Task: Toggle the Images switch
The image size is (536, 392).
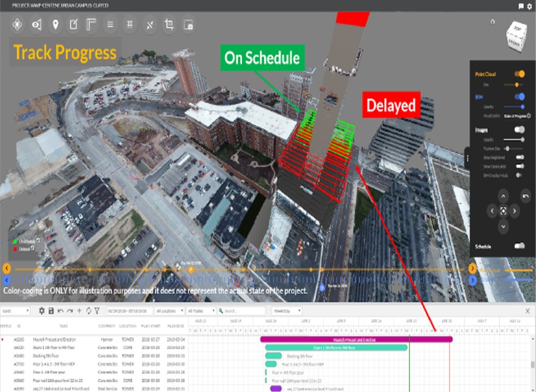Action: 519,129
